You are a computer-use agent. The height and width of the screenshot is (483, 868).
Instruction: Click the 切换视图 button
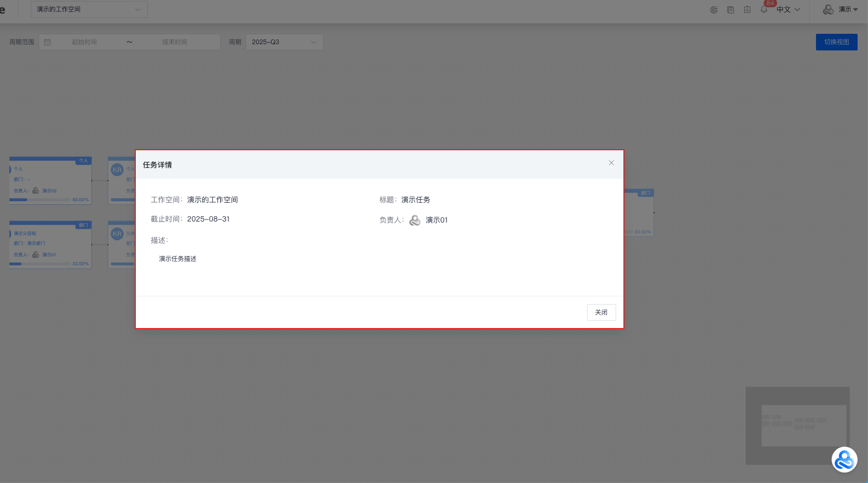pyautogui.click(x=836, y=42)
